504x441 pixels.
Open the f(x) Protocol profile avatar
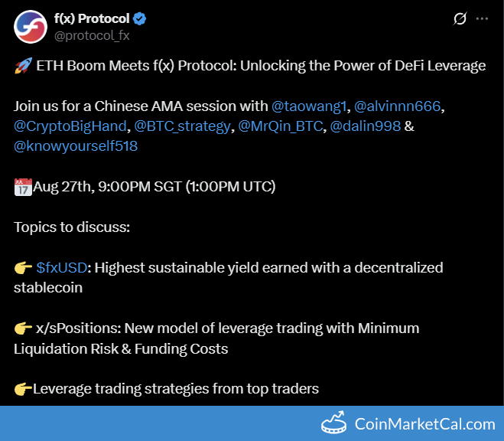(x=31, y=27)
